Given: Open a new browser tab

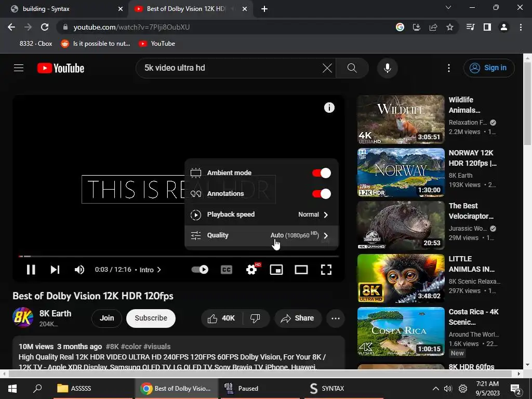Looking at the screenshot, I should click(x=264, y=9).
